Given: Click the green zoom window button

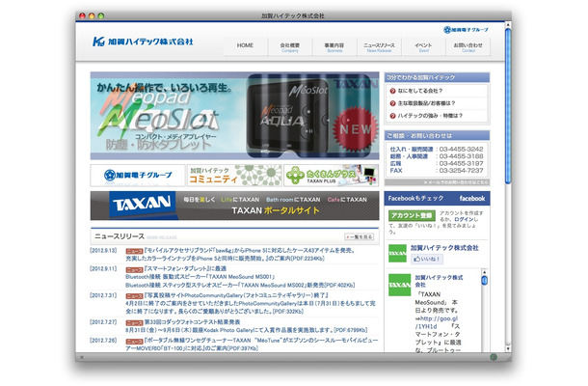Looking at the screenshot, I should click(101, 15).
